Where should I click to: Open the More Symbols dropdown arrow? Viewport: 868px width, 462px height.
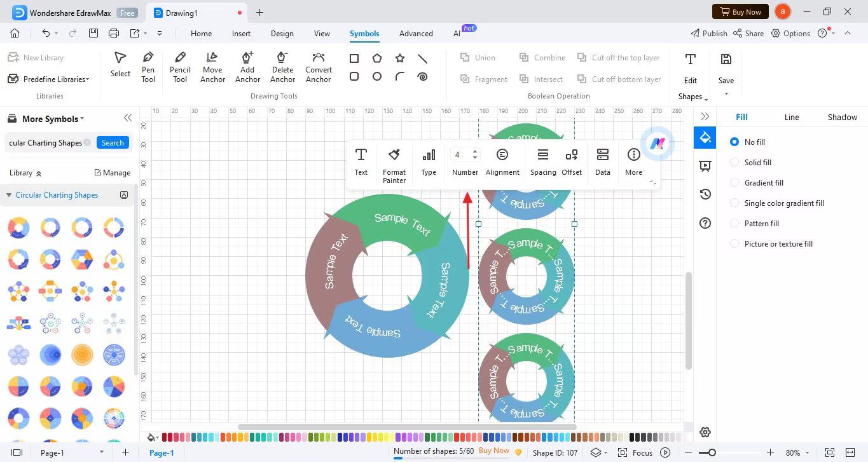(82, 119)
